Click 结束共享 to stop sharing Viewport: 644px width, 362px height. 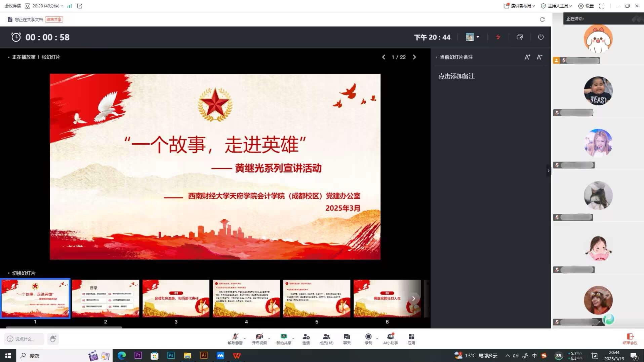(54, 20)
